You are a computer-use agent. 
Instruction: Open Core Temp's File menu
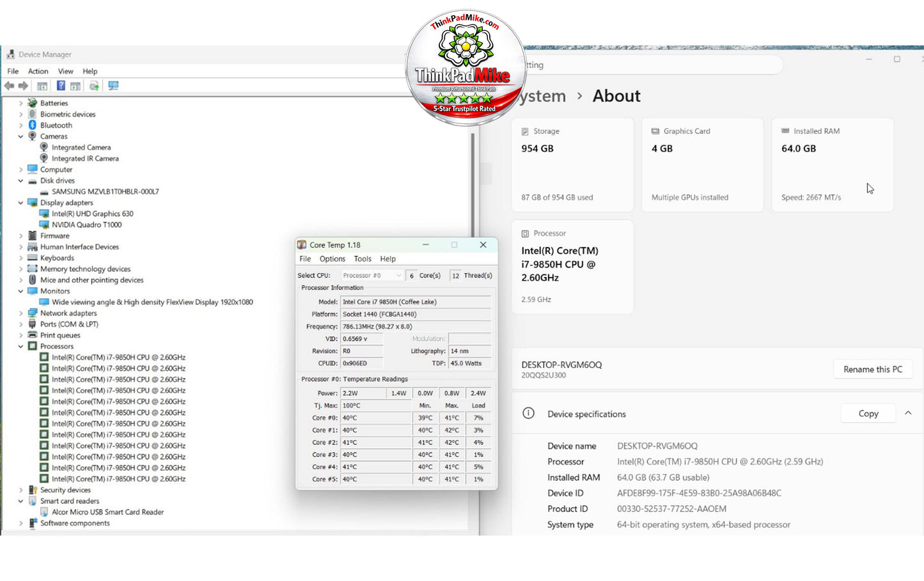pyautogui.click(x=305, y=259)
